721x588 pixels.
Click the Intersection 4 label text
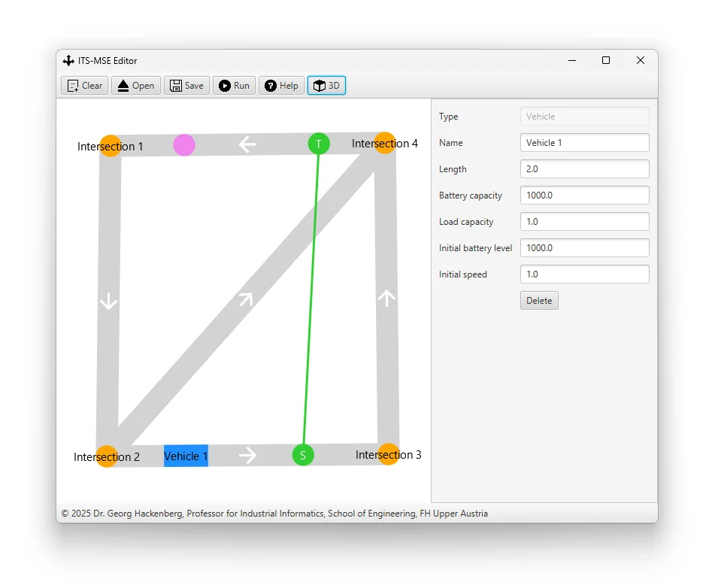click(384, 144)
